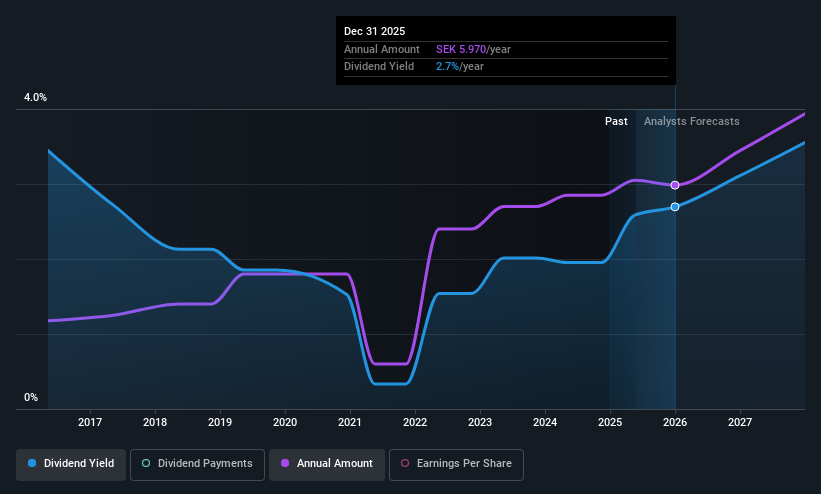Click the 0% y-axis label
Screen dimensions: 821x494
[31, 398]
